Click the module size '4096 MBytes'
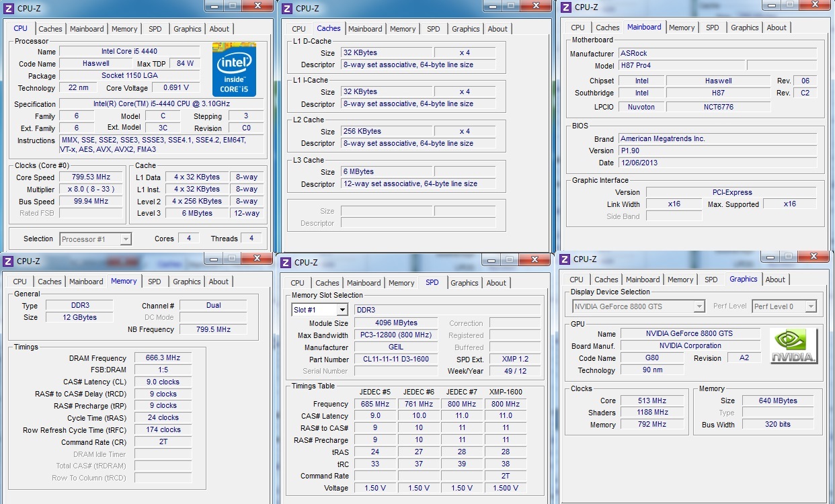 pyautogui.click(x=396, y=323)
